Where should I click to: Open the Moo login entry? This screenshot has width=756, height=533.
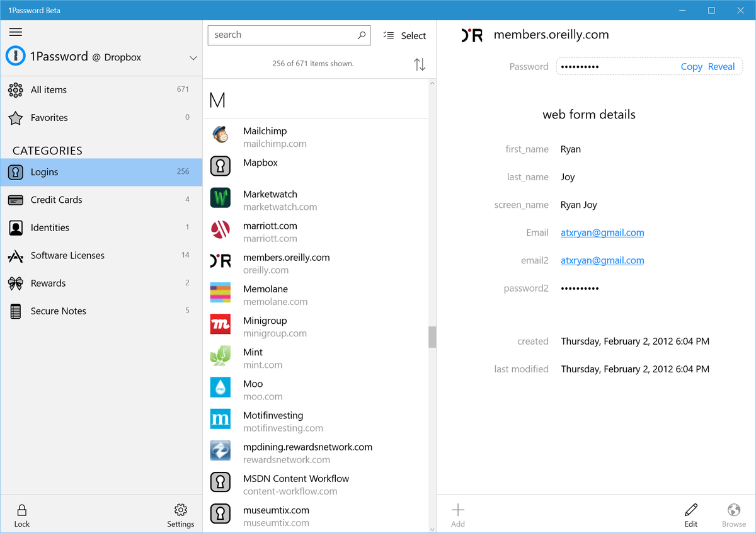coord(316,389)
